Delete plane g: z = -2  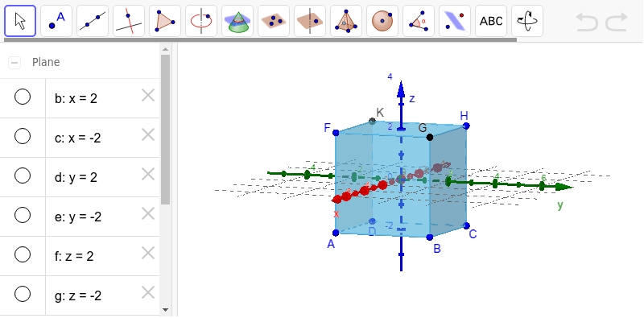coord(148,293)
